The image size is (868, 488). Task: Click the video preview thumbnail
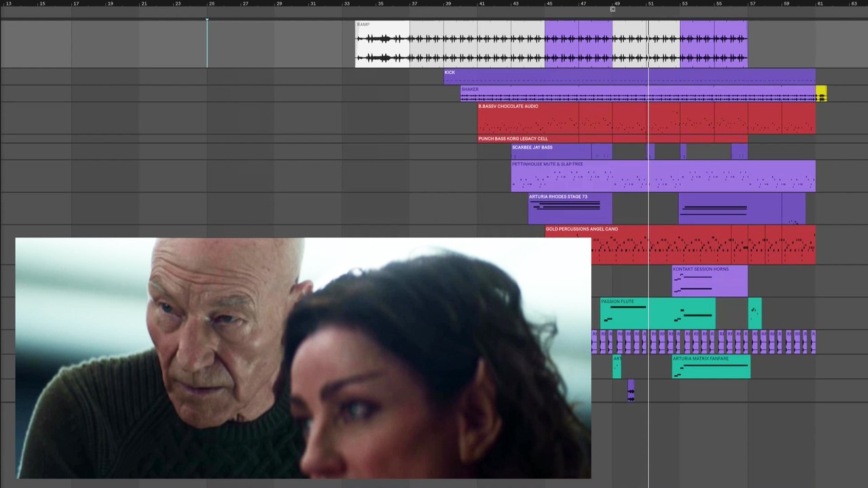pyautogui.click(x=303, y=359)
